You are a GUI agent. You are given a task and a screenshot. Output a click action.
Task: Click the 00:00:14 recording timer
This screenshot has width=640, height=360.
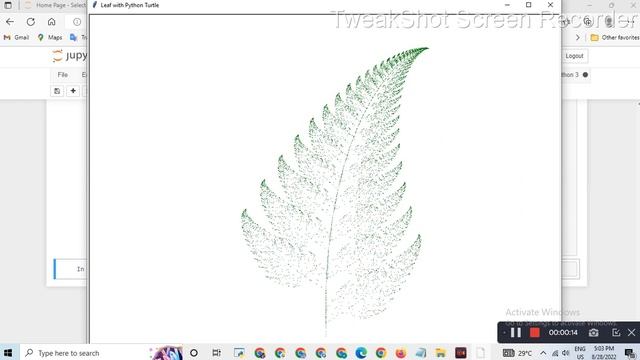pyautogui.click(x=563, y=333)
